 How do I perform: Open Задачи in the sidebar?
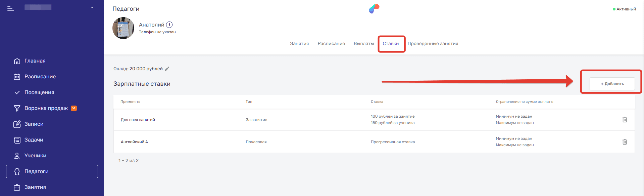[x=34, y=140]
